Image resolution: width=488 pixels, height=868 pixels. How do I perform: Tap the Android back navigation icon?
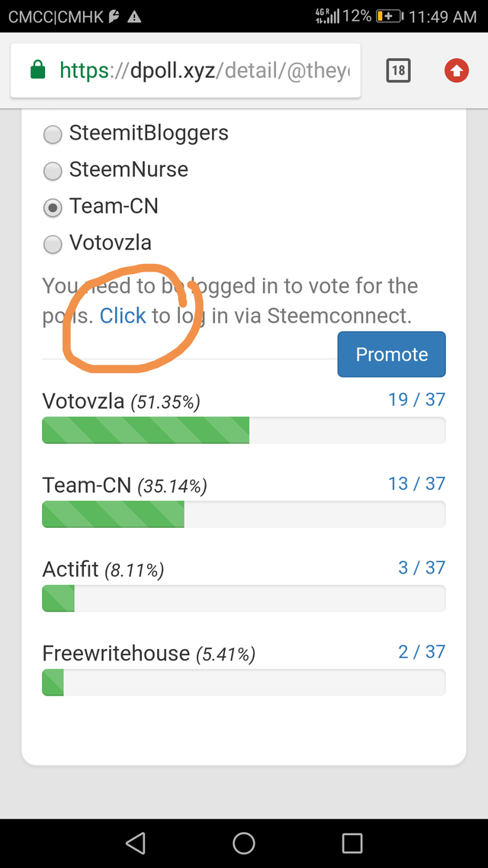136,842
